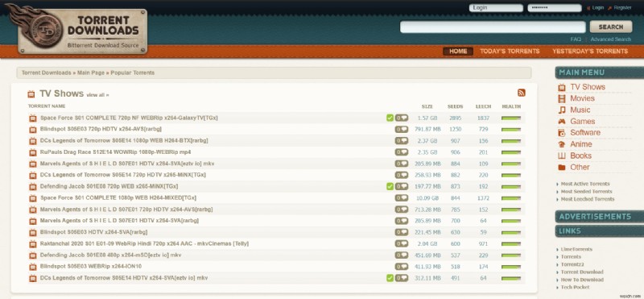This screenshot has height=299, width=644.
Task: Select TV Shows in the Main Menu
Action: 588,87
